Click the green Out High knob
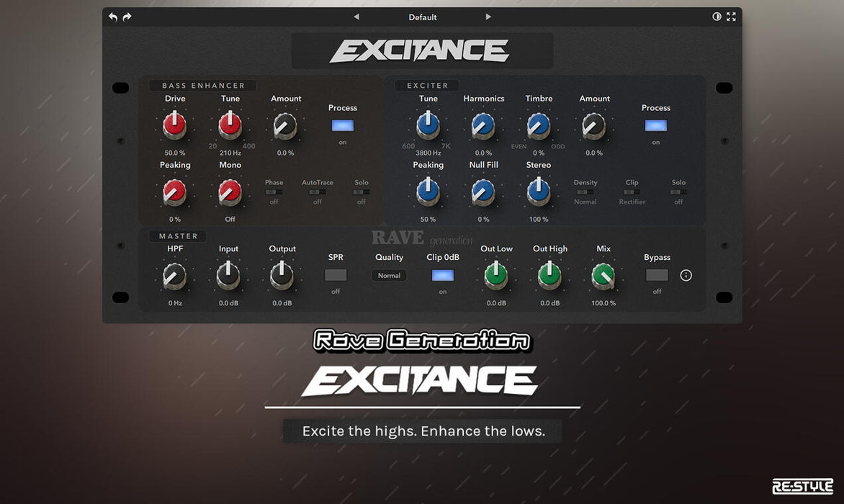This screenshot has width=844, height=504. 549,275
